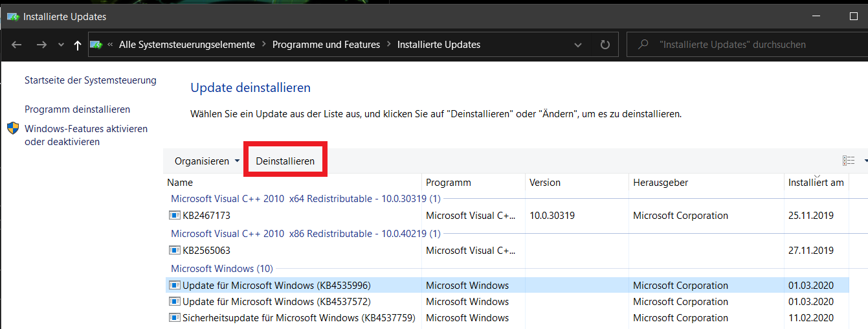Expand chevron after Programme und Features

click(x=388, y=45)
